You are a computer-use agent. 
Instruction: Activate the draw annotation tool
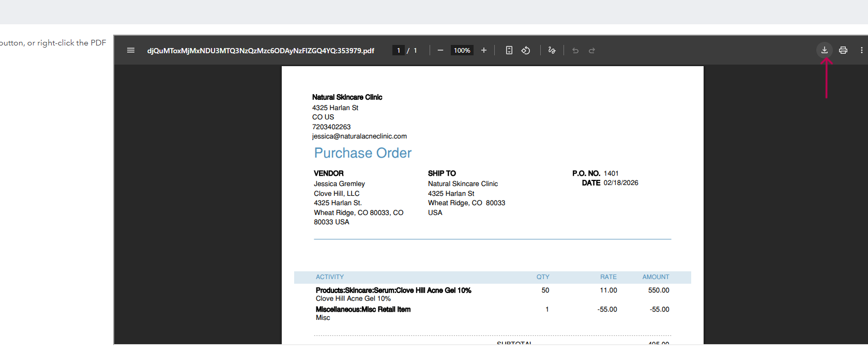pyautogui.click(x=552, y=50)
